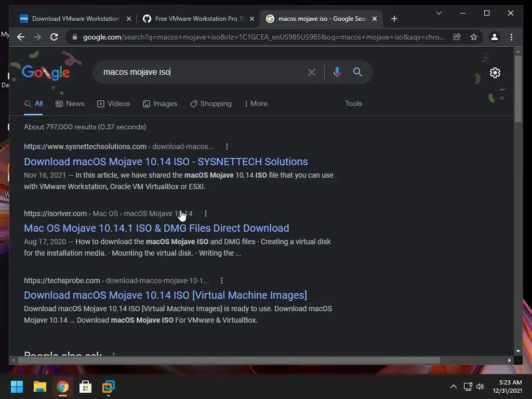Close the macos mojave iso tab
532x399 pixels.
[375, 19]
